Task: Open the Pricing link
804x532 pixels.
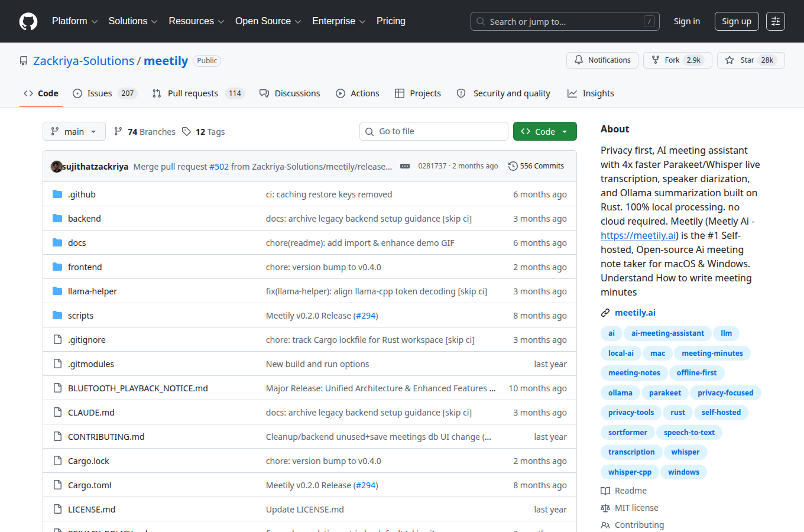Action: click(x=391, y=21)
